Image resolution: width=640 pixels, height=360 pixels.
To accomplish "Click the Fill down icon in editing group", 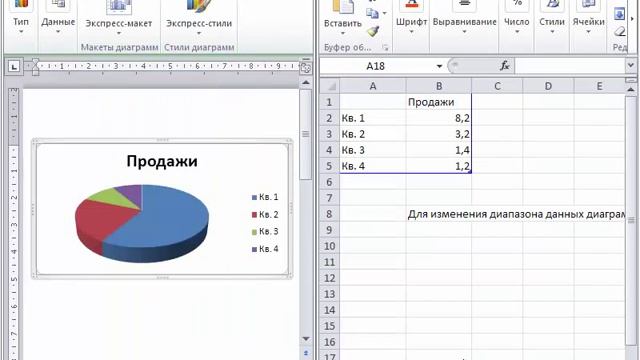I will click(619, 14).
